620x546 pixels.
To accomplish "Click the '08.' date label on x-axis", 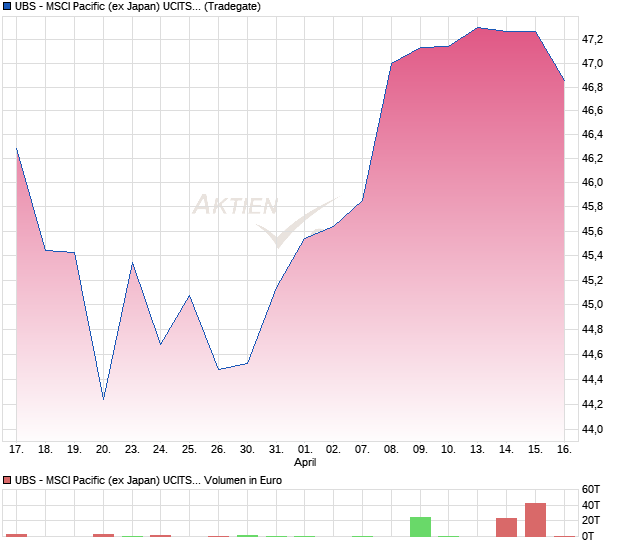I will tap(391, 450).
